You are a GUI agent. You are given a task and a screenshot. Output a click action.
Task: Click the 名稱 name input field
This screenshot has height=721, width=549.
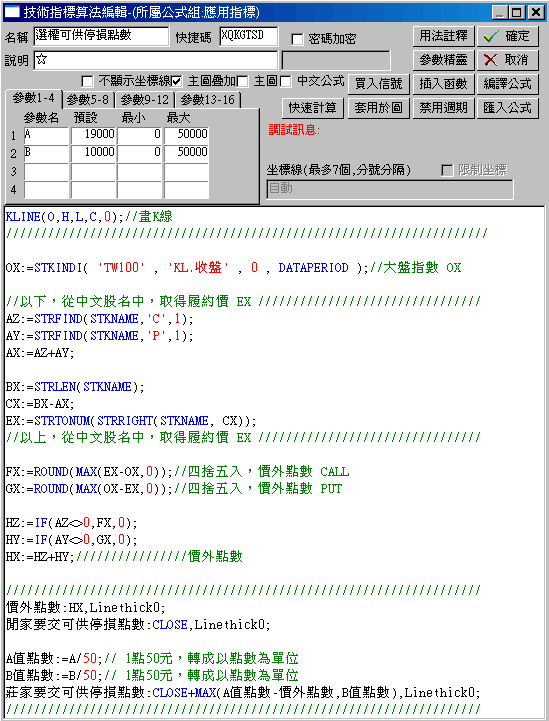[101, 36]
